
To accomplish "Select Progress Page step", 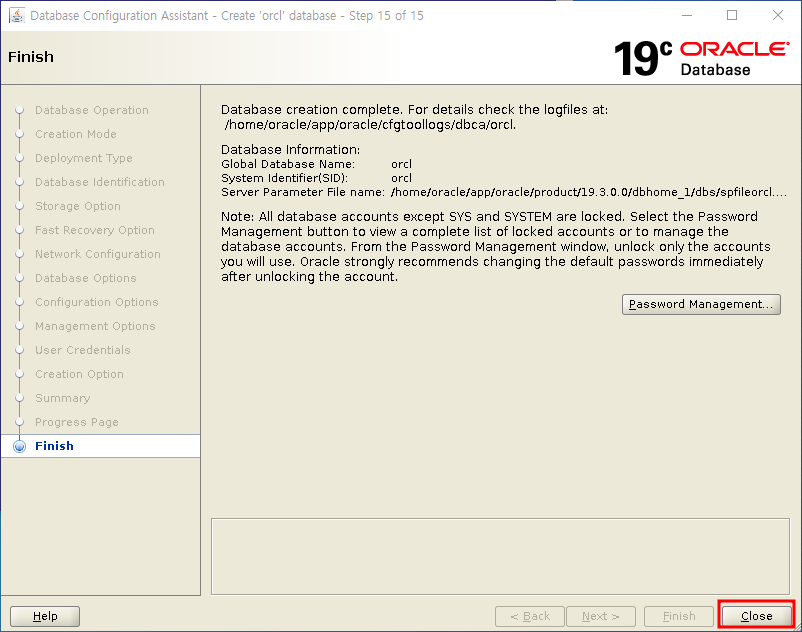I will point(77,422).
